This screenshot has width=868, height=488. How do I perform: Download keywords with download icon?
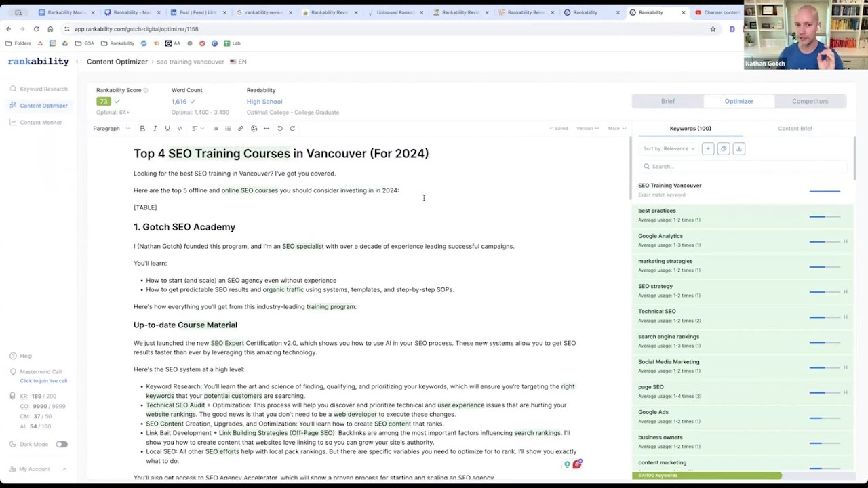pos(739,148)
